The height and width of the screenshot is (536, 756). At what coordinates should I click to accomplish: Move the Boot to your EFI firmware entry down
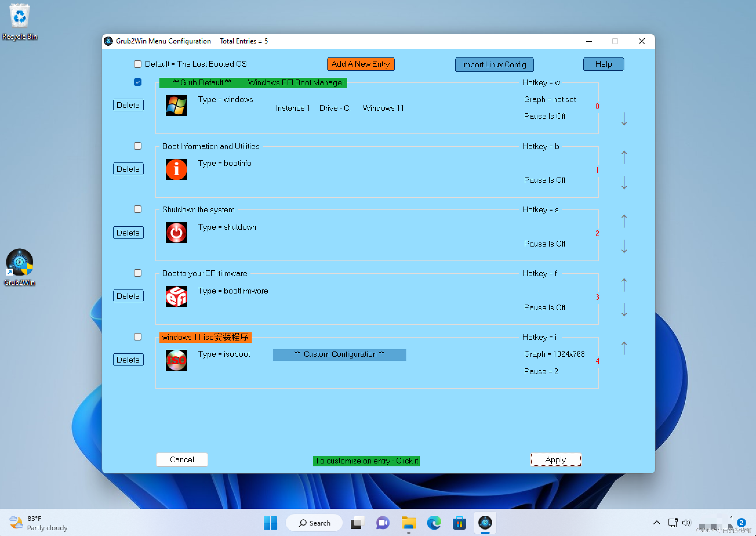click(x=624, y=310)
